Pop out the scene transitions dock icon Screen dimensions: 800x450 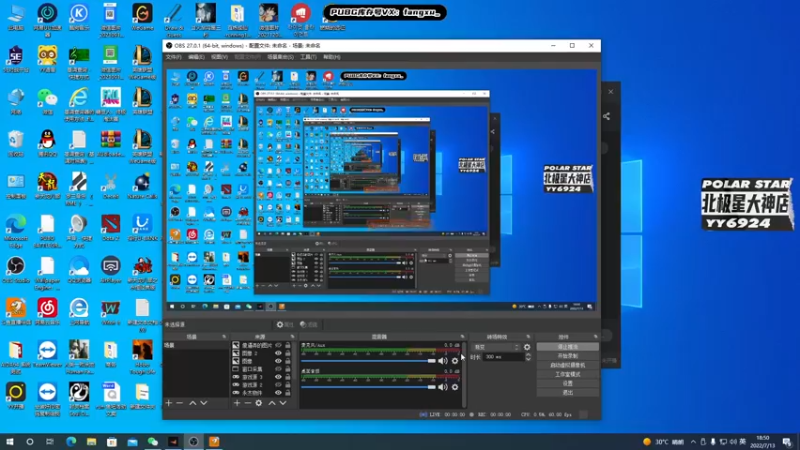528,337
